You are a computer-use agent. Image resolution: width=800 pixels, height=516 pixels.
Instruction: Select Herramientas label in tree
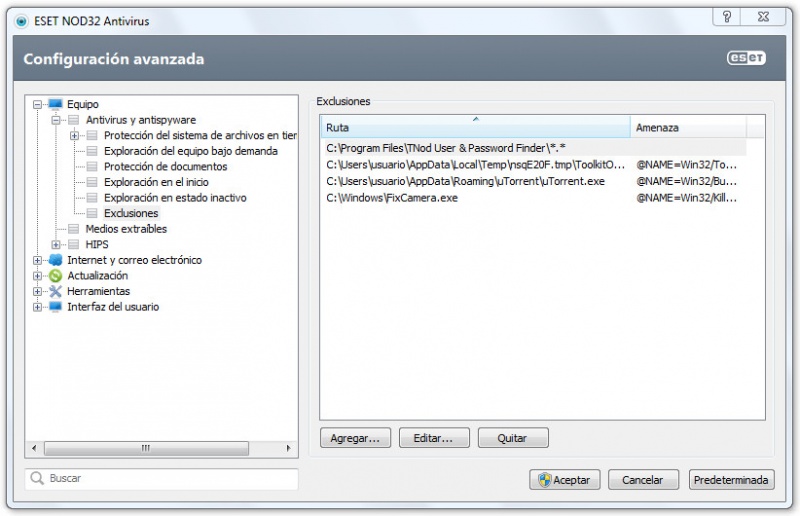[98, 291]
